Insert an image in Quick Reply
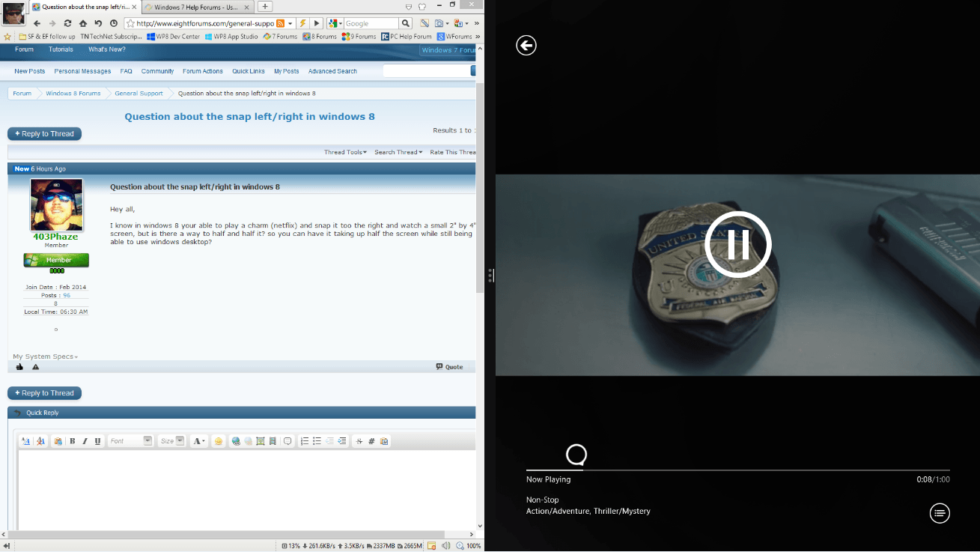 [261, 441]
